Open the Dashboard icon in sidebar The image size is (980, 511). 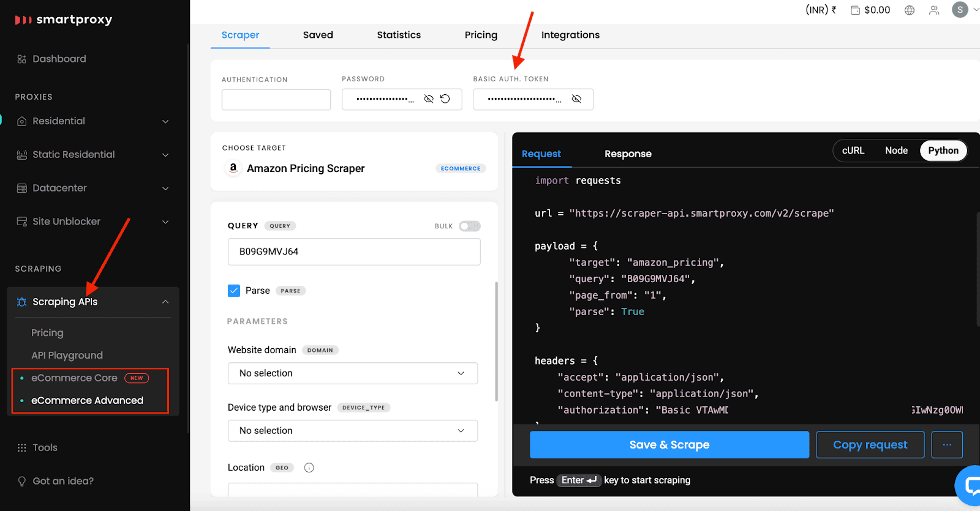(21, 59)
